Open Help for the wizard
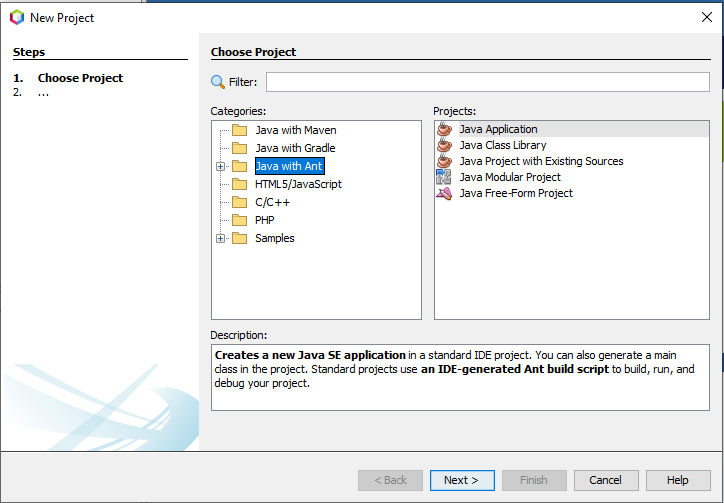 point(678,480)
